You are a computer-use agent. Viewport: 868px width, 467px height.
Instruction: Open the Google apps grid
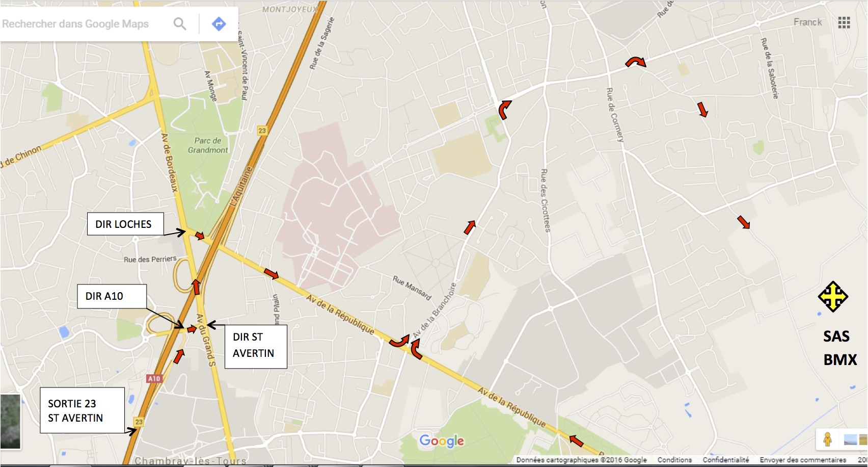coord(844,22)
